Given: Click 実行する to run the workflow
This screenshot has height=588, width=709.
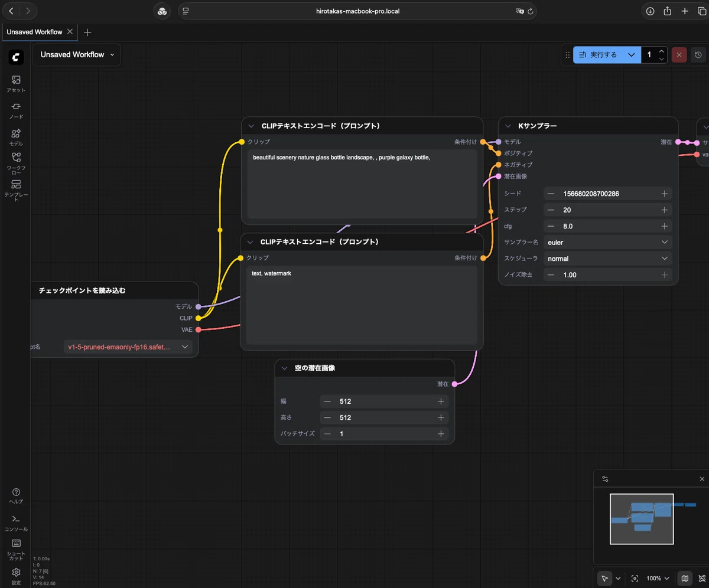Looking at the screenshot, I should click(598, 55).
